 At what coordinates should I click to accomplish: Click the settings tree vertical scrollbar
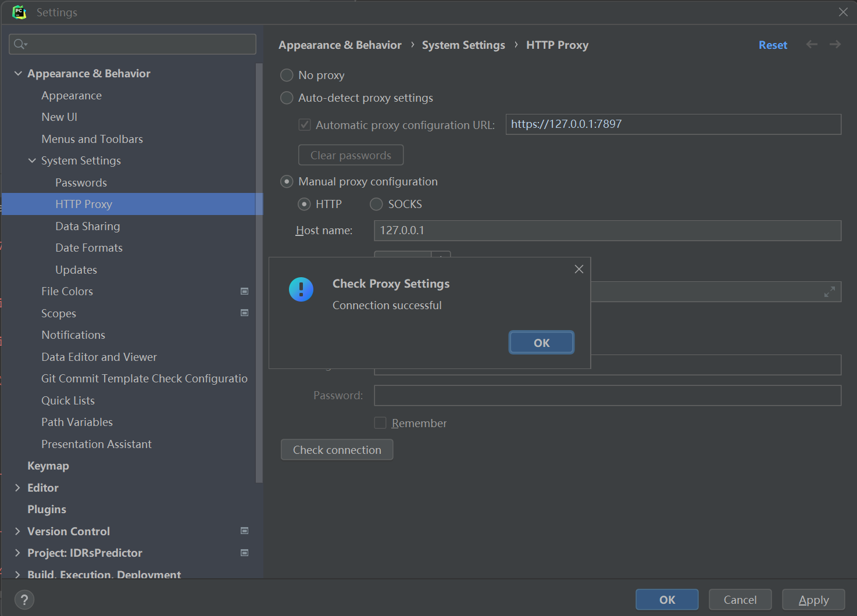[259, 273]
